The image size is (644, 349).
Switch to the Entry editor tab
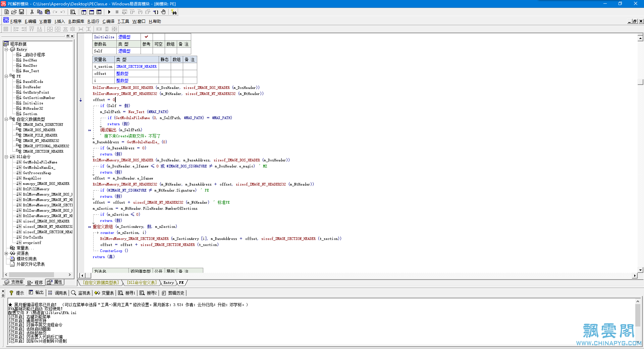169,283
